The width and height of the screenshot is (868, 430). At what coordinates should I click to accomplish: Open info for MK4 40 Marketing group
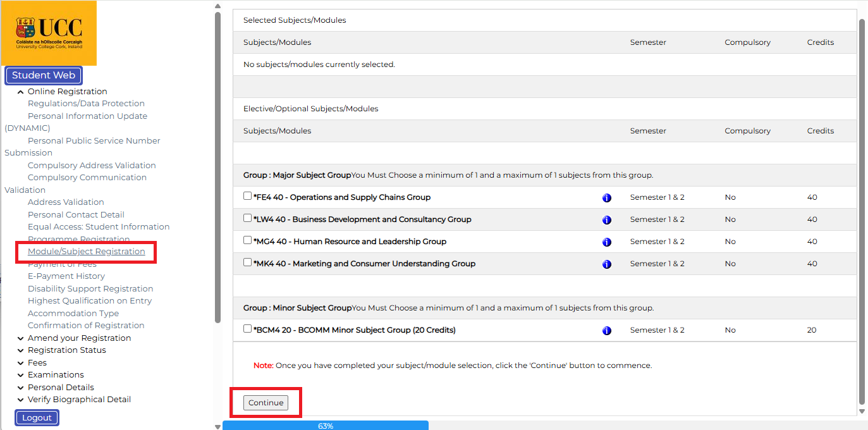point(607,264)
